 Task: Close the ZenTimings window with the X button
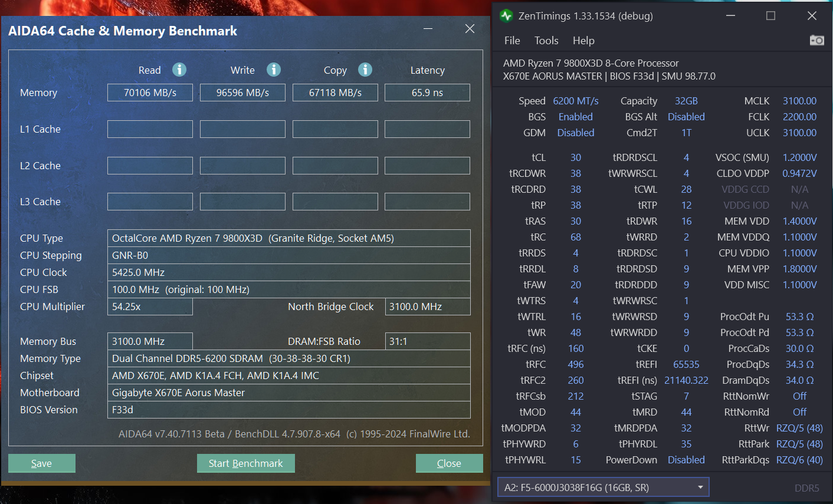tap(812, 16)
